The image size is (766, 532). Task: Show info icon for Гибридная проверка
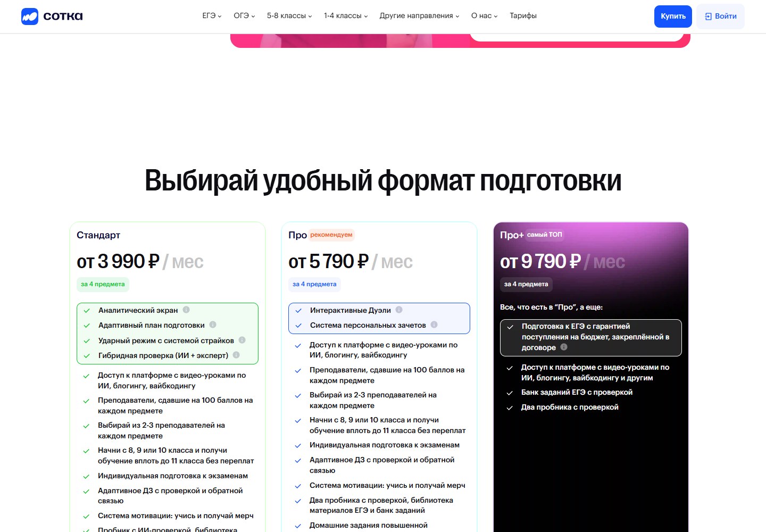[236, 355]
